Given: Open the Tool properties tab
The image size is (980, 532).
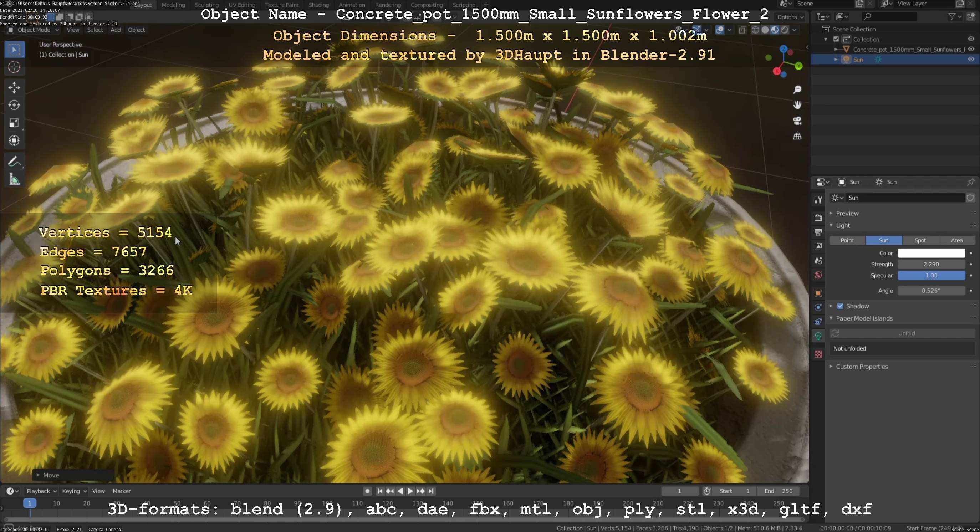Looking at the screenshot, I should (x=818, y=200).
